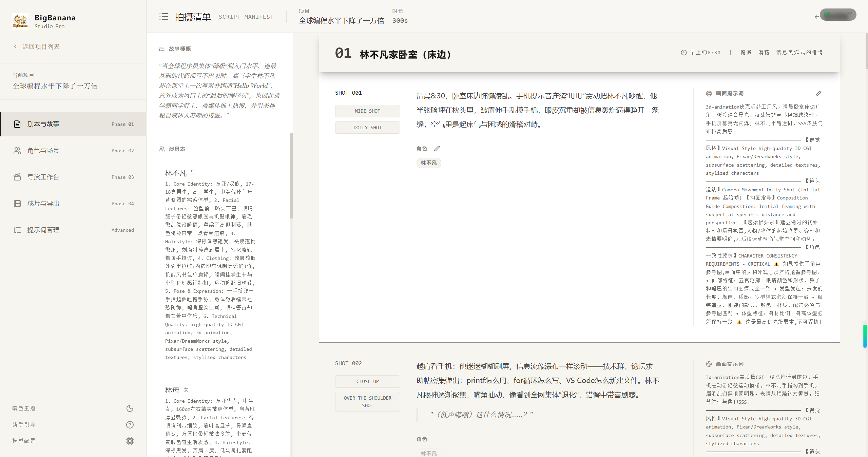Toggle 暗色主题 moon icon
The width and height of the screenshot is (868, 457).
(130, 408)
